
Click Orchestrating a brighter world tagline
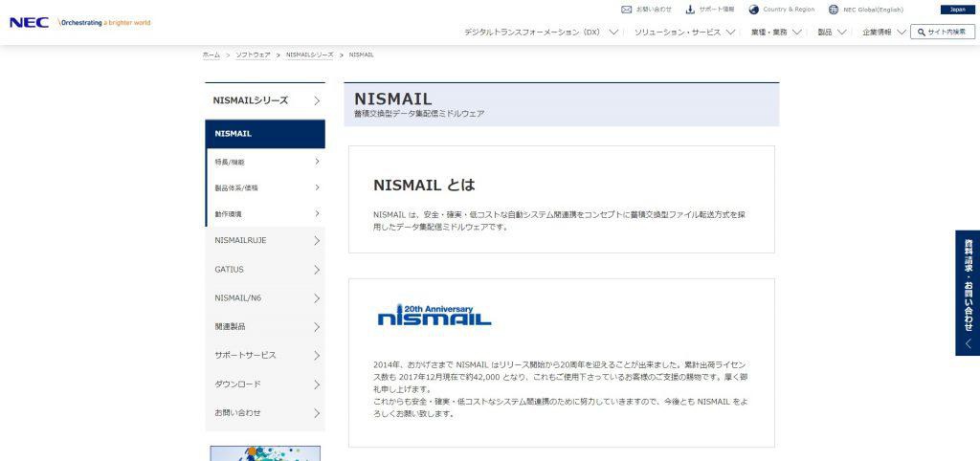(104, 23)
